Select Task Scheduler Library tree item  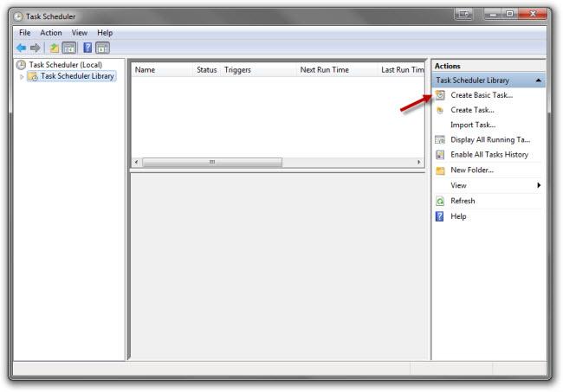77,76
